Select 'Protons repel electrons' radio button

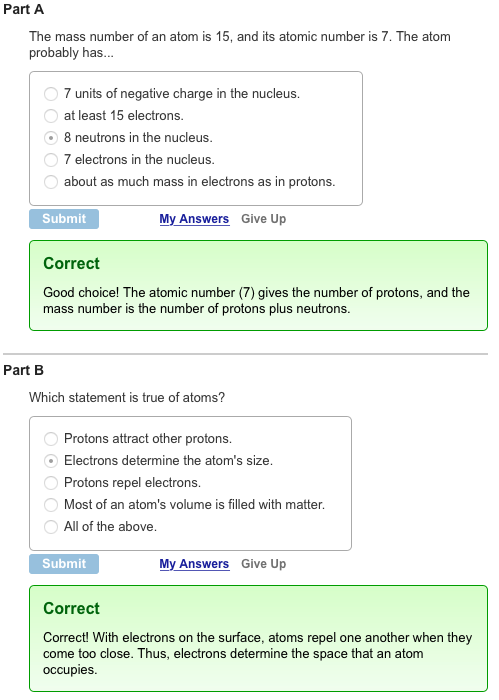tap(51, 483)
